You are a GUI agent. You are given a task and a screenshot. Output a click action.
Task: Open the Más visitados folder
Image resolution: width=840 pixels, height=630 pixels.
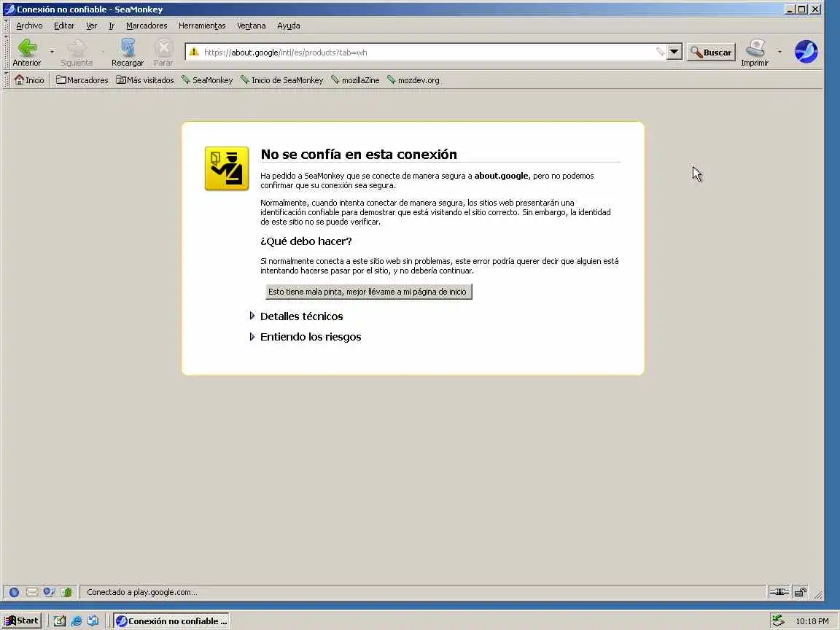point(144,79)
